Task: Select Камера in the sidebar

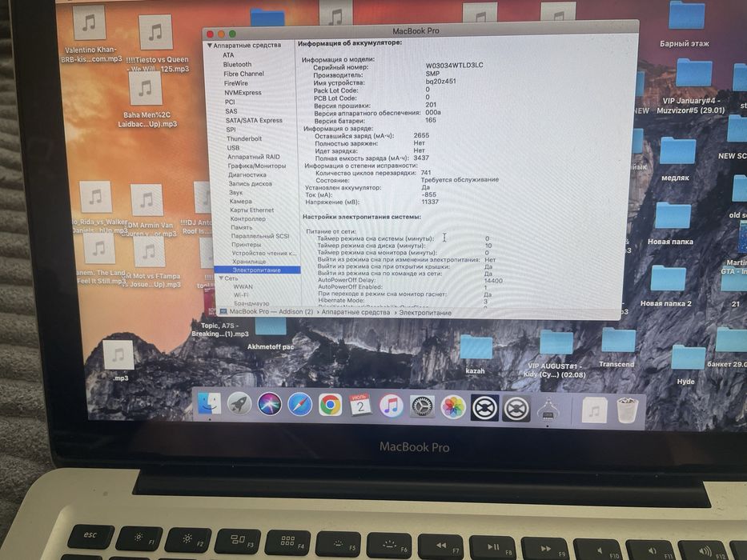Action: point(240,201)
